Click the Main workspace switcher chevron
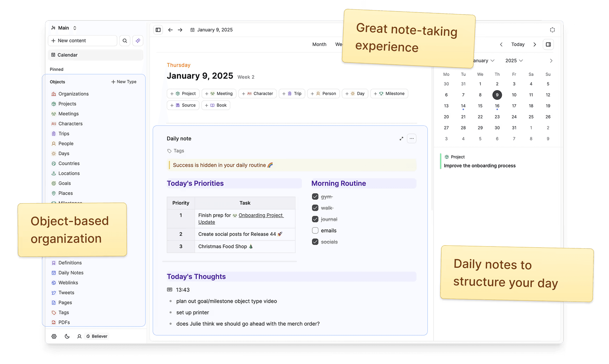Screen dimensions: 609x364 click(x=75, y=28)
